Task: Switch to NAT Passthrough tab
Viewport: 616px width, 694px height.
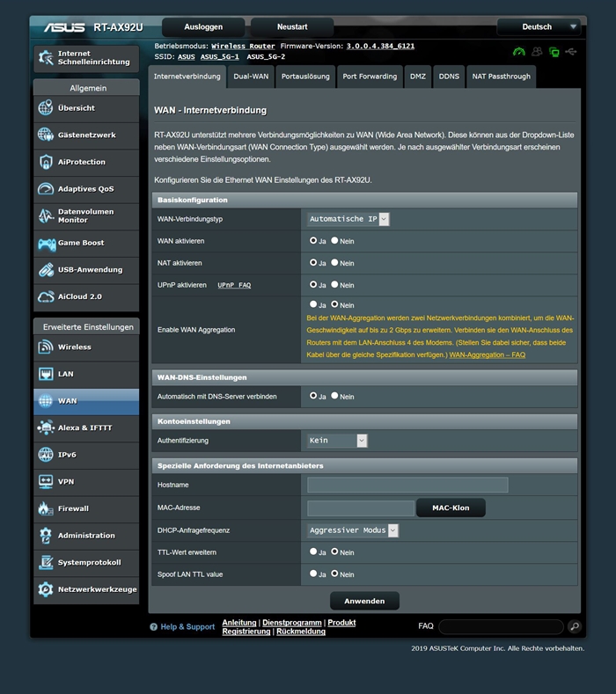Action: (x=502, y=77)
